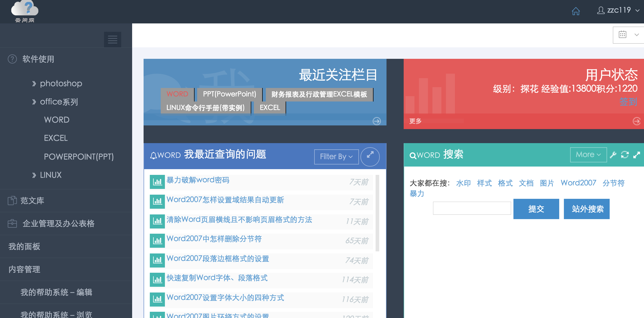Click the circular arrow on 最近关注栏目 panel
644x318 pixels.
(x=377, y=121)
